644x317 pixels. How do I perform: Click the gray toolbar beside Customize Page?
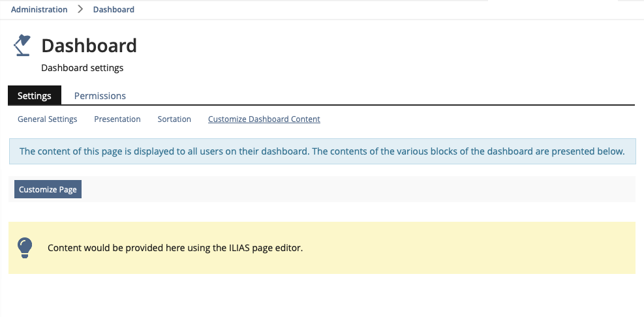point(359,189)
